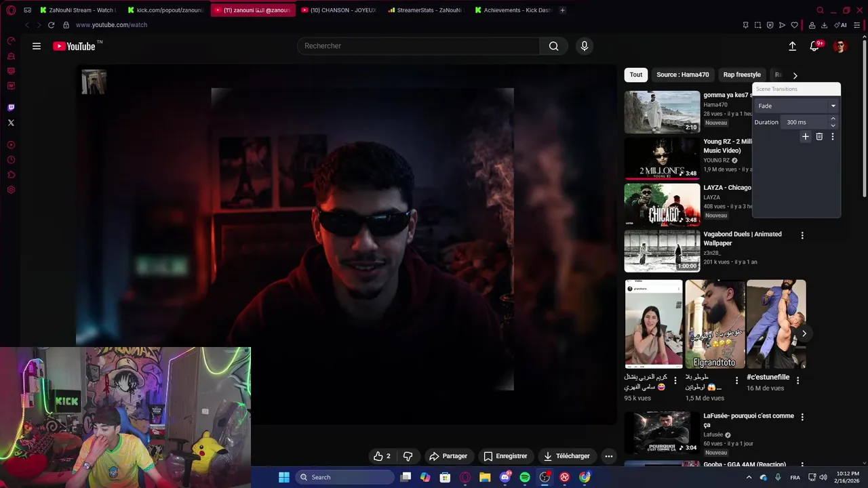Open Opera sidebar settings gear
This screenshot has height=488, width=868.
(11, 190)
